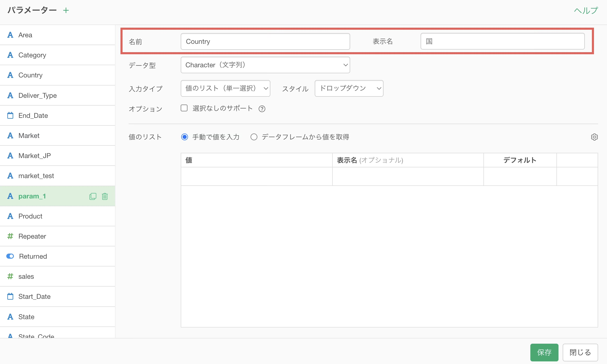The height and width of the screenshot is (364, 607).
Task: Enable the 選択なしのサポート checkbox
Action: click(184, 108)
